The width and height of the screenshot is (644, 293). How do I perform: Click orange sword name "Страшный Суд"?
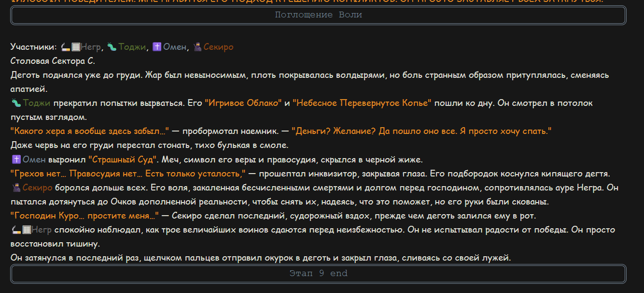click(x=123, y=159)
